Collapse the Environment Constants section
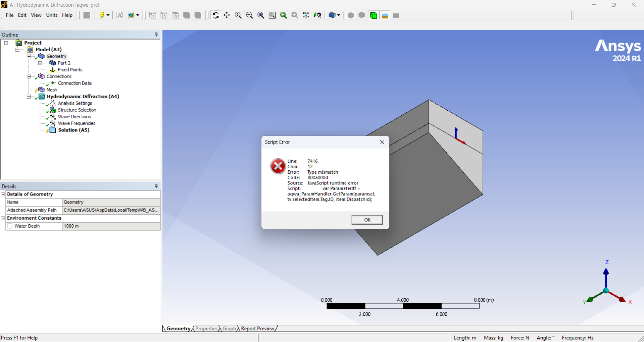The width and height of the screenshot is (644, 342). (3, 218)
